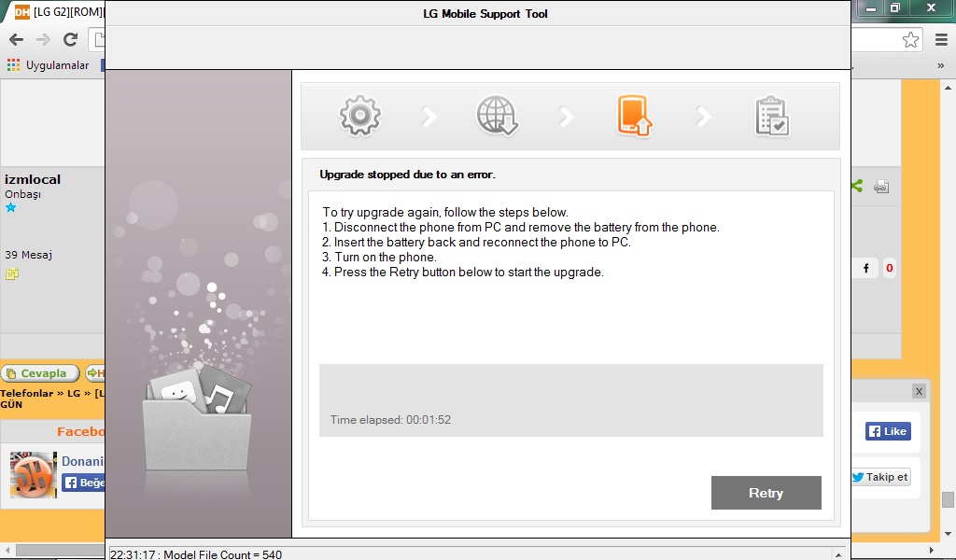Select the [LG G2][ROM] browser tab

coord(59,11)
